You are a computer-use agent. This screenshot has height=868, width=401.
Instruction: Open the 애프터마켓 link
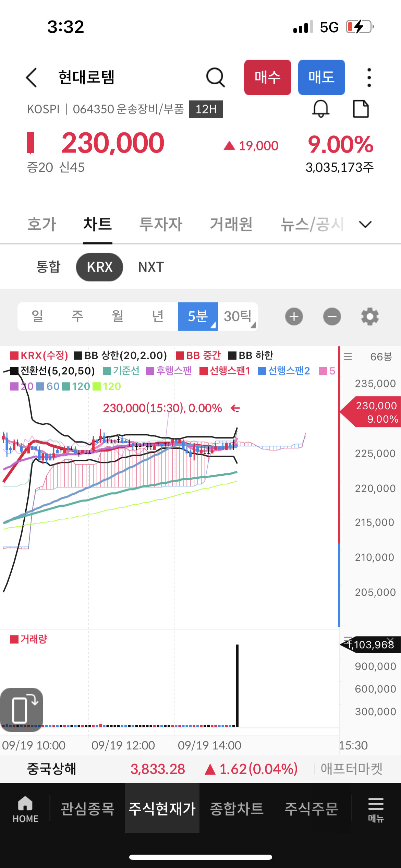coord(351,769)
